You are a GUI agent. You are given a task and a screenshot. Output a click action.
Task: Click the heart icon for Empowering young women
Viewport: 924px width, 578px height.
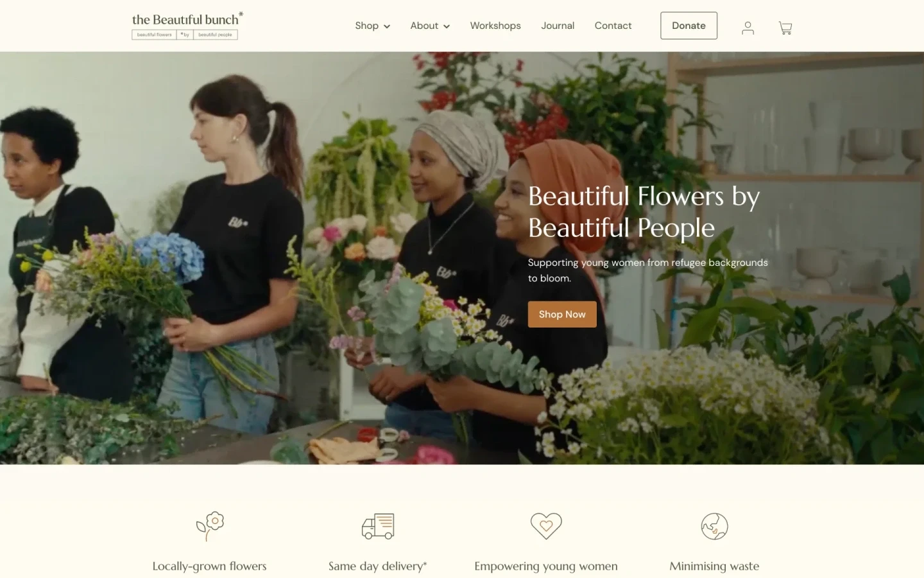coord(546,526)
